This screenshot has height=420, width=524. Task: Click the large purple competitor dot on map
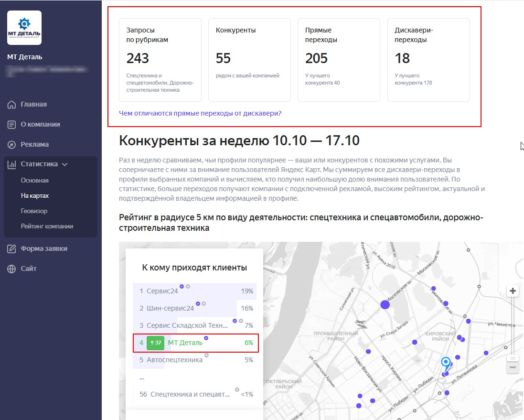tap(385, 304)
